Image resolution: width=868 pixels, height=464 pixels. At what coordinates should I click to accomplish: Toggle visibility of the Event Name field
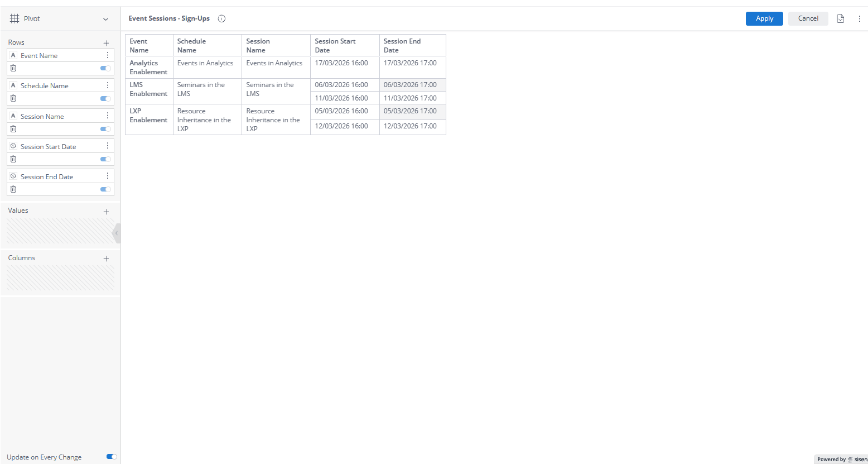tap(105, 68)
